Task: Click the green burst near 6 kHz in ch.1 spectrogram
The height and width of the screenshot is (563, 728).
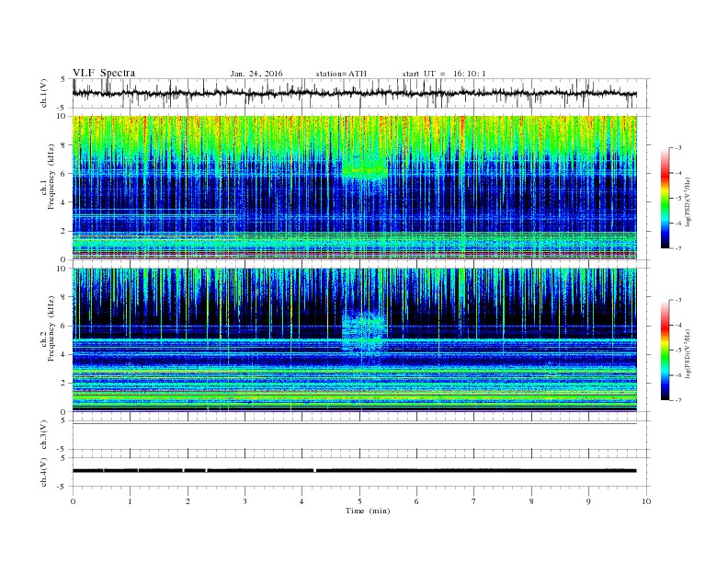Action: click(365, 169)
